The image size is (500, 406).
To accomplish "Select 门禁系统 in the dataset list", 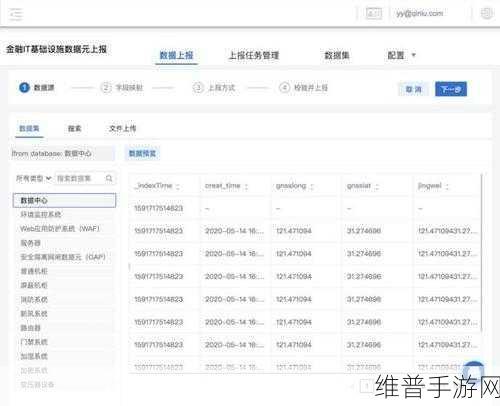I will click(34, 342).
